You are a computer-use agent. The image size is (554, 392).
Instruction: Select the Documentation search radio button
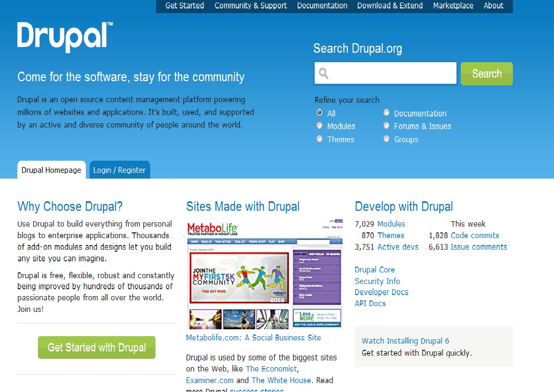click(386, 113)
